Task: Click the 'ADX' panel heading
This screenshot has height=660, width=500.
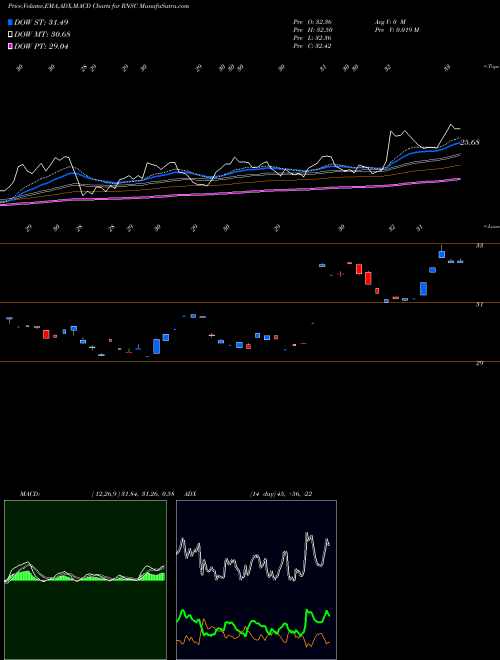Action: (x=190, y=494)
